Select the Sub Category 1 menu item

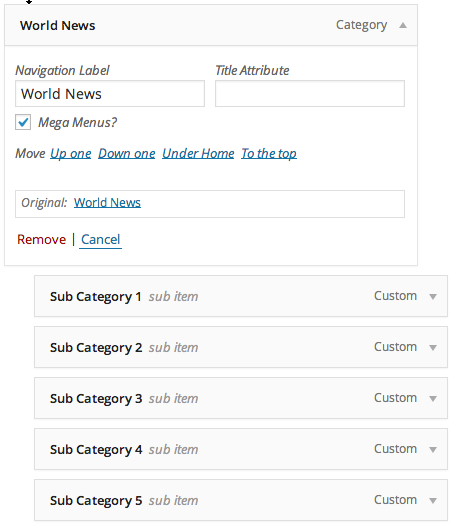241,296
